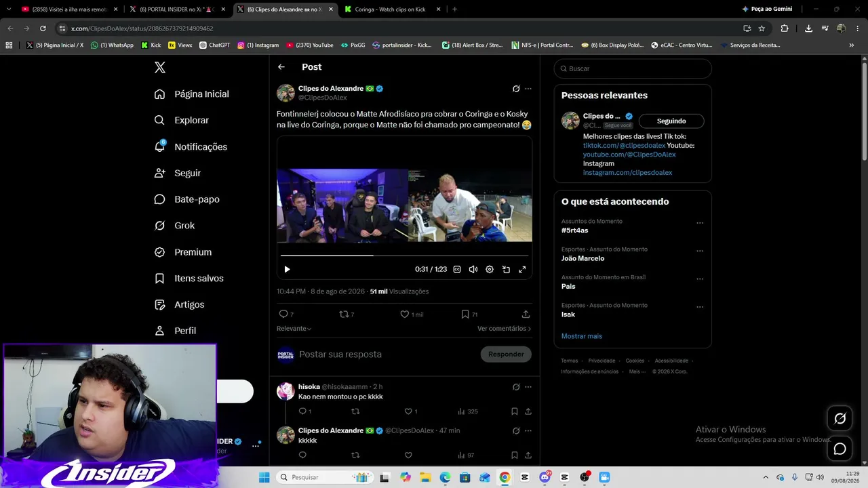Share the main post

click(x=526, y=314)
